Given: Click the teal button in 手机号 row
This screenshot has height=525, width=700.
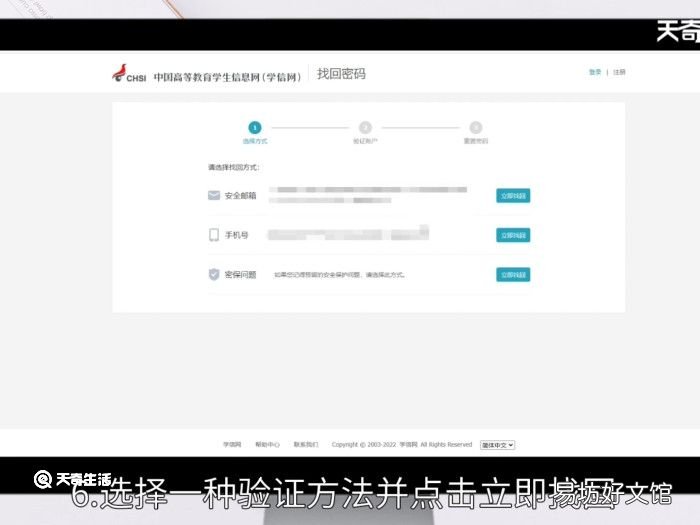Looking at the screenshot, I should [513, 235].
